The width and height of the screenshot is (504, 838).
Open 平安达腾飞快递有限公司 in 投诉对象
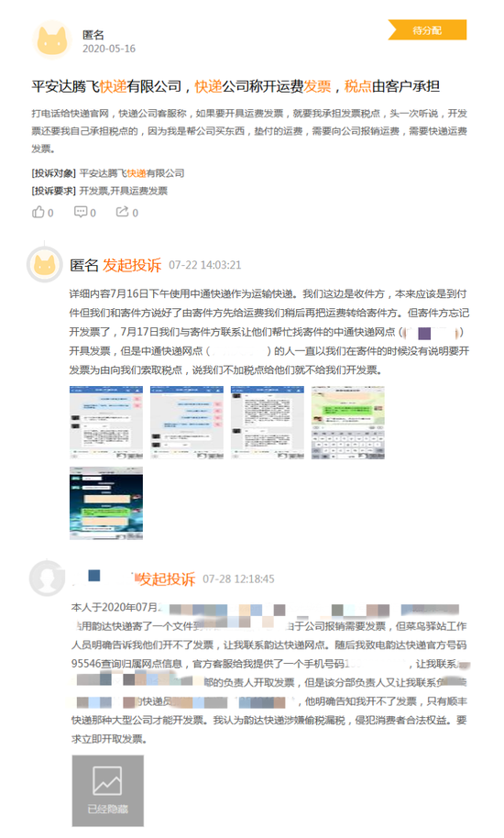pos(132,173)
